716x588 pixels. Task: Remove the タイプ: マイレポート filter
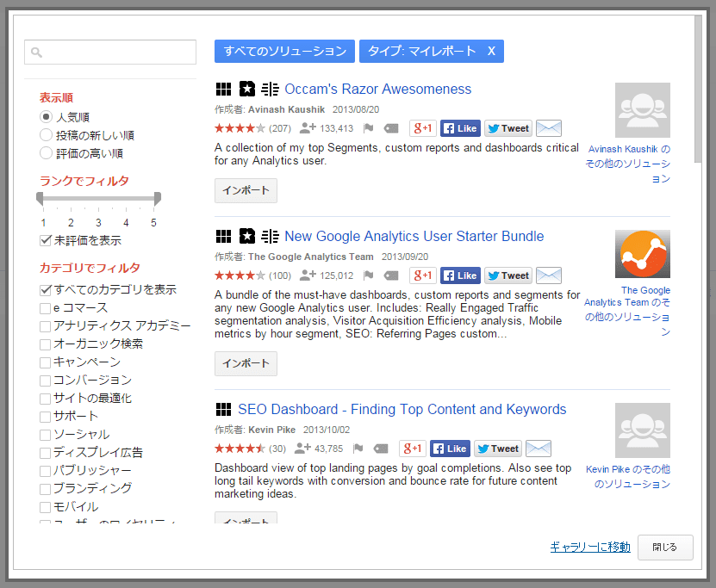pyautogui.click(x=491, y=51)
